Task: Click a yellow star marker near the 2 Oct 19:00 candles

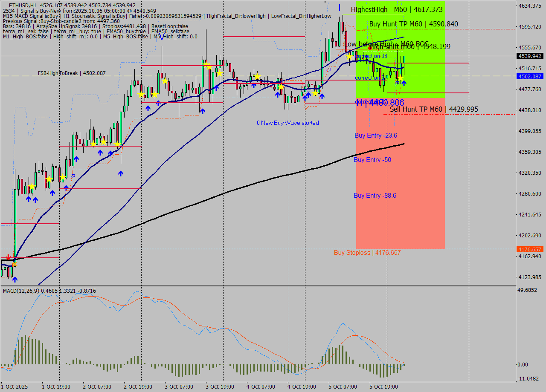Action: 141,95
